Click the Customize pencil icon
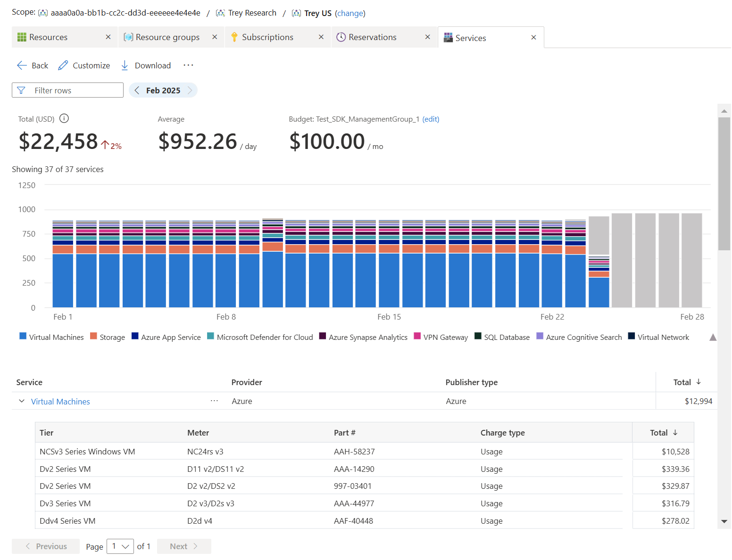This screenshot has width=732, height=560. point(63,66)
